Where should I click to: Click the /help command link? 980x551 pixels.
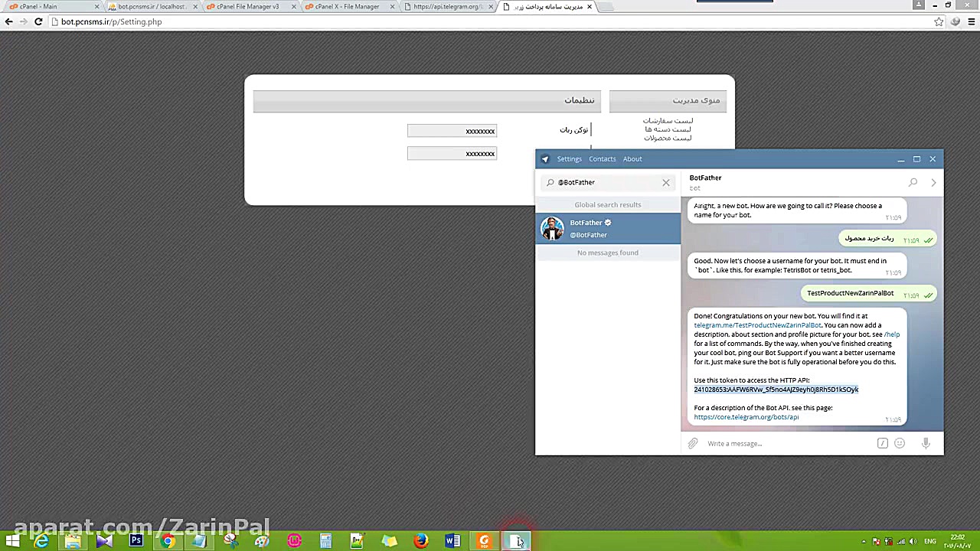[x=892, y=334]
